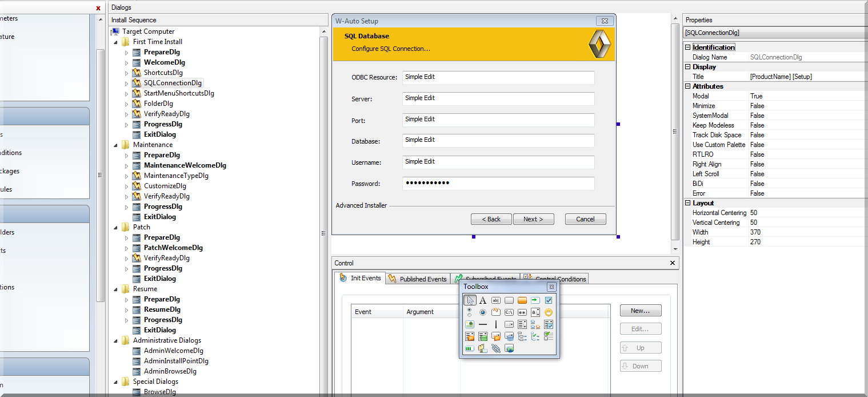Select the Edit Box tool in the Toolbox
The image size is (868, 397).
[496, 300]
